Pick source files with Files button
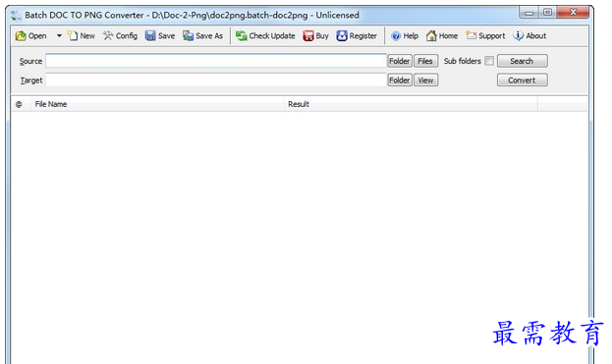The width and height of the screenshot is (612, 364). click(x=425, y=61)
